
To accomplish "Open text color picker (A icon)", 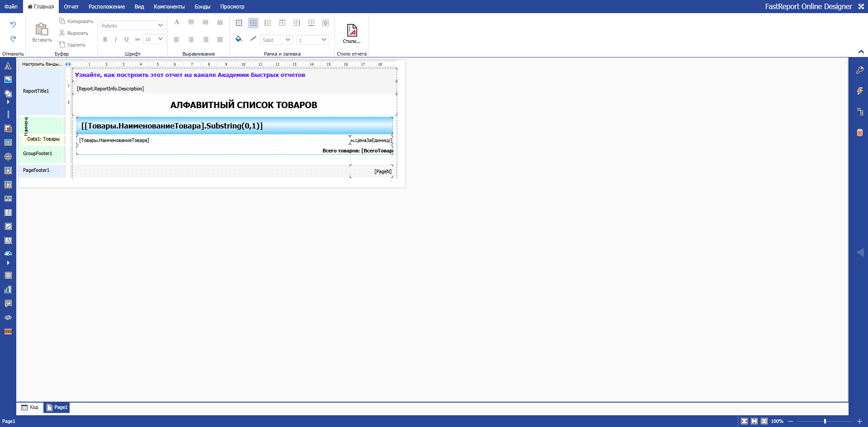I will coord(177,22).
